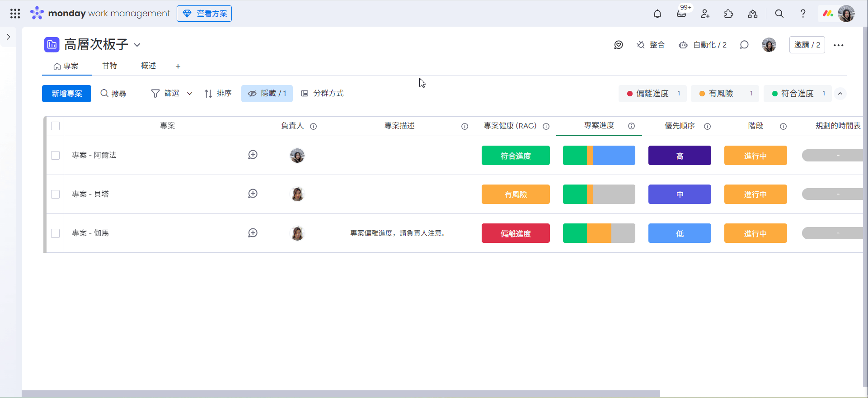Screen dimensions: 868x398
Task: Click the 新增專案 button
Action: tap(66, 94)
